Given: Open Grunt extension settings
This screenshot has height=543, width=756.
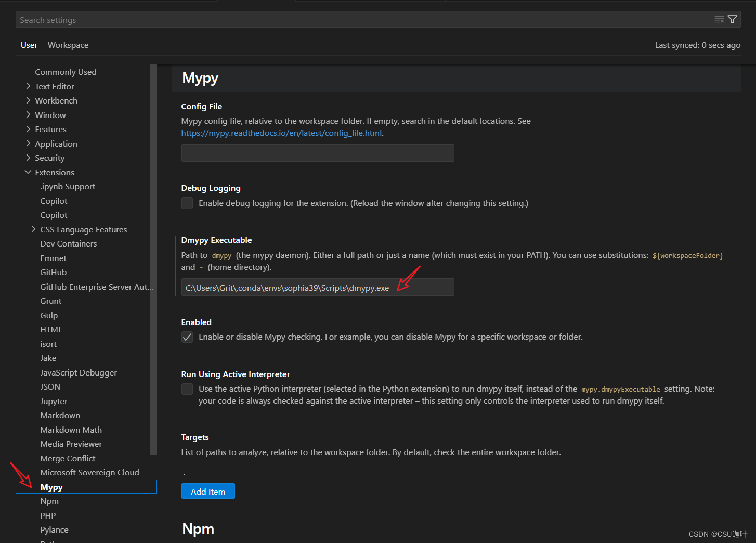Looking at the screenshot, I should [x=51, y=301].
